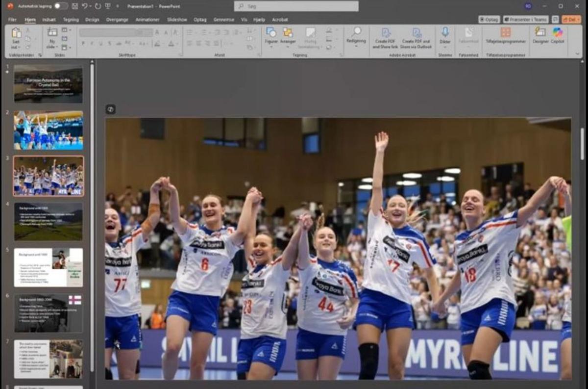Open the Del share dropdown
The image size is (588, 389).
(x=571, y=20)
